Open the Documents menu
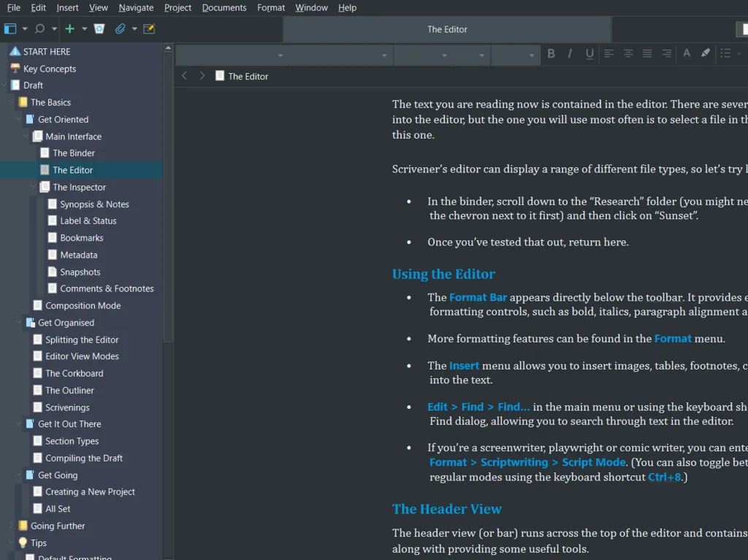This screenshot has width=748, height=560. (x=224, y=7)
